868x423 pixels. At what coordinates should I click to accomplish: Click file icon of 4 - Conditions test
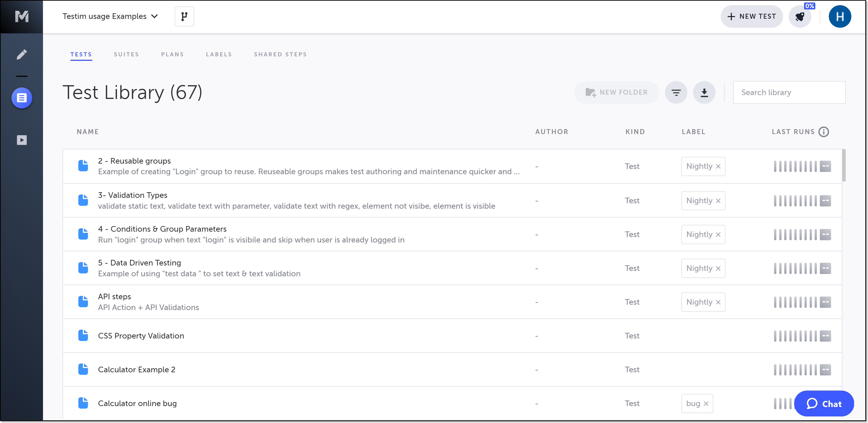pos(83,234)
